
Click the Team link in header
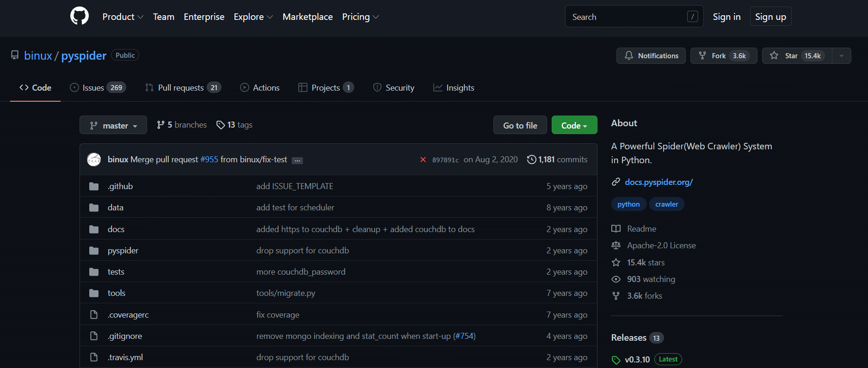click(164, 17)
